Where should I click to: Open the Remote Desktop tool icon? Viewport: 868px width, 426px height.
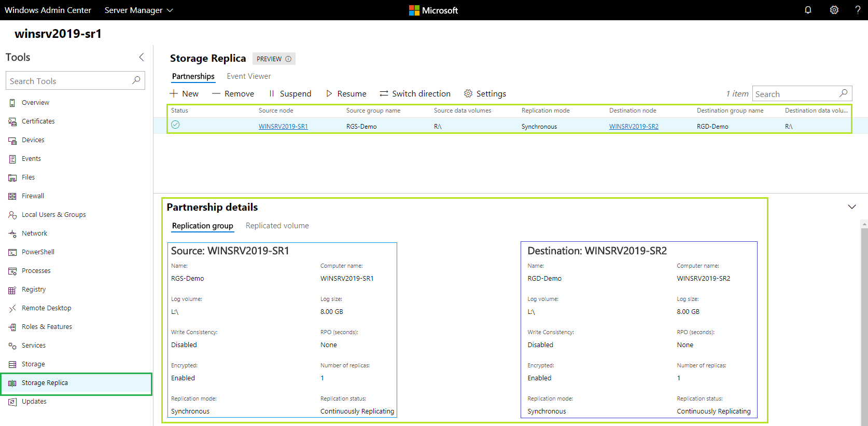click(12, 308)
